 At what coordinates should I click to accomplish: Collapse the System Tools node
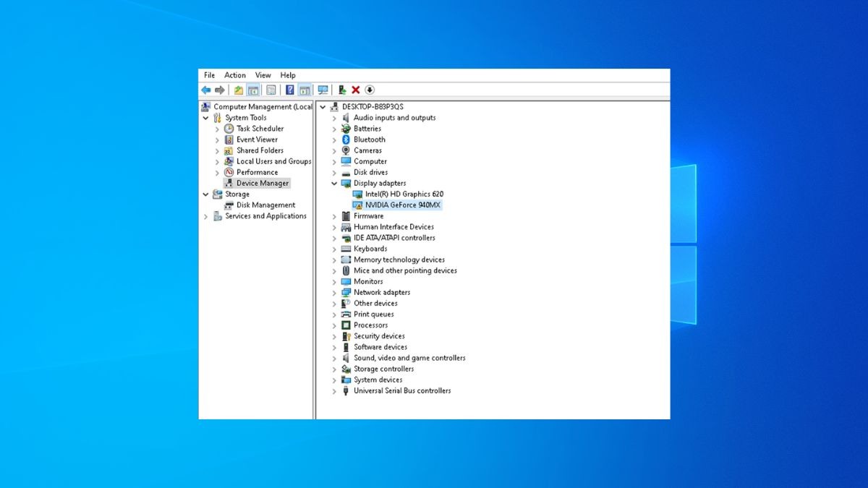[206, 118]
